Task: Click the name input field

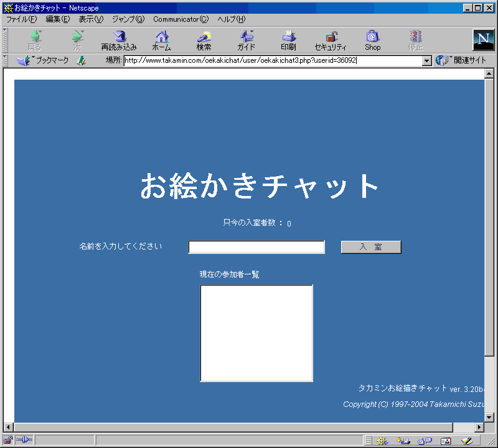Action: click(256, 247)
